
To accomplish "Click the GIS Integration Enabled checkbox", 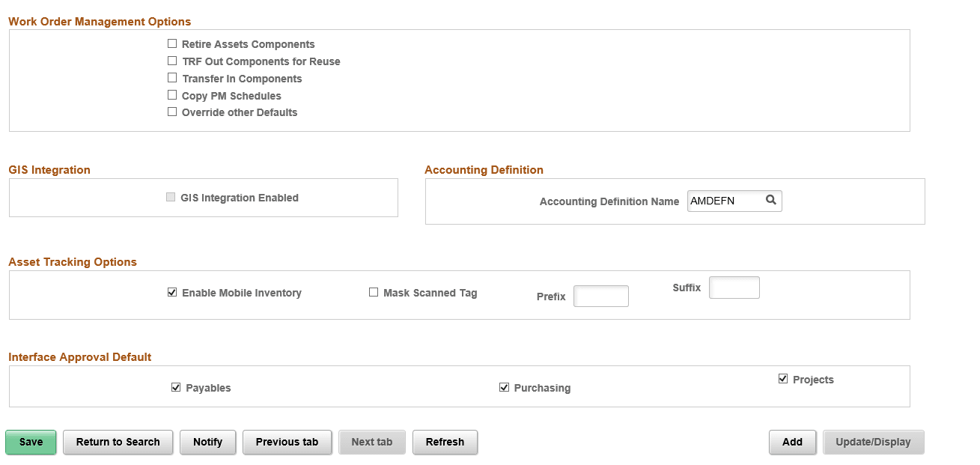I will point(171,197).
